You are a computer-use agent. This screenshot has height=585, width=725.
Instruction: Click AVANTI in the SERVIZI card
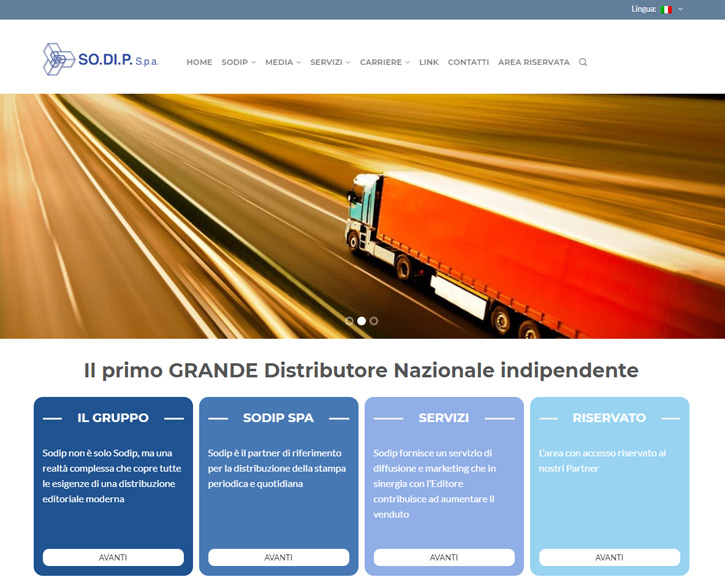[444, 557]
